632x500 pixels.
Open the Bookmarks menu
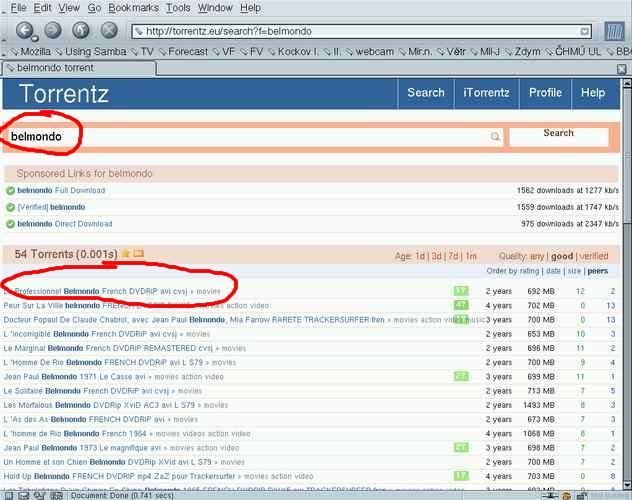tap(133, 8)
